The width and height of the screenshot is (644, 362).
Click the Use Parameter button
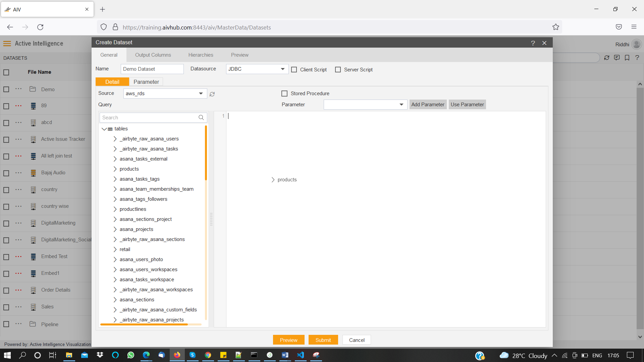click(467, 105)
